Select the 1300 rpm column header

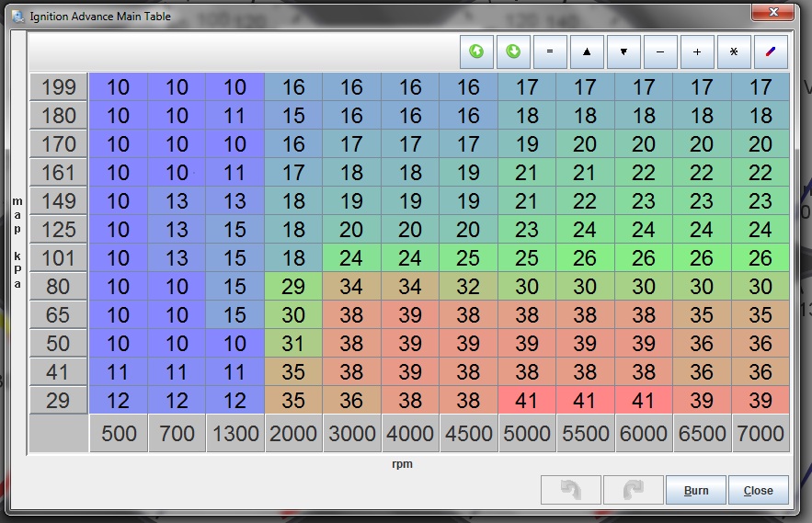[235, 434]
